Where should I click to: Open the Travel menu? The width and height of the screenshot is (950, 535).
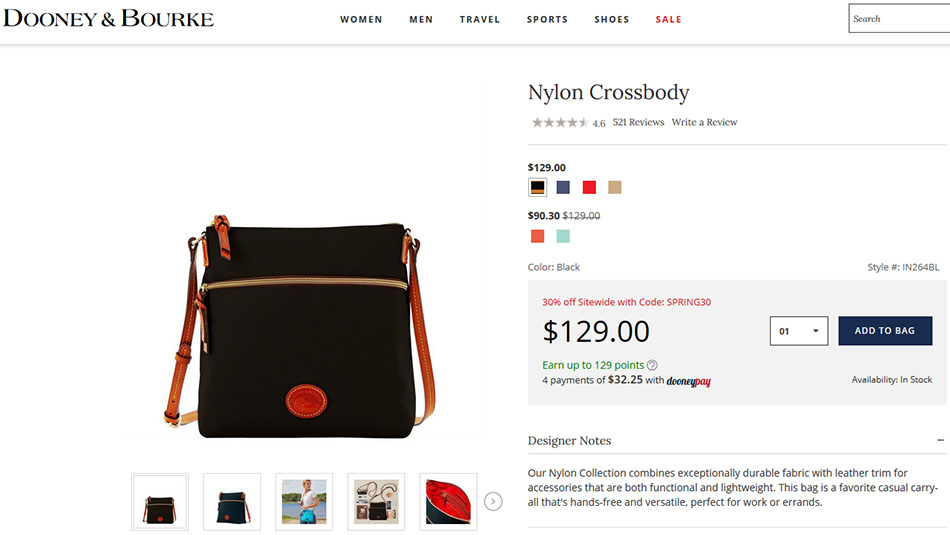coord(480,19)
